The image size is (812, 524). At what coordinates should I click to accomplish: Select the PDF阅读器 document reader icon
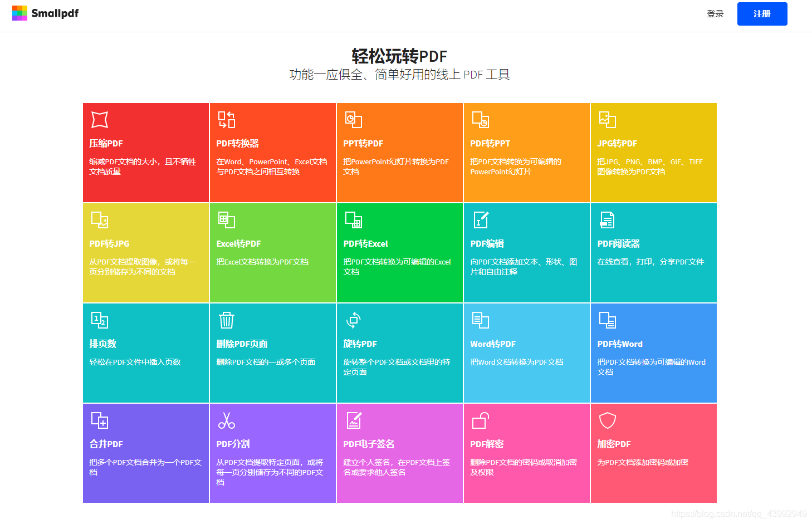pos(608,220)
